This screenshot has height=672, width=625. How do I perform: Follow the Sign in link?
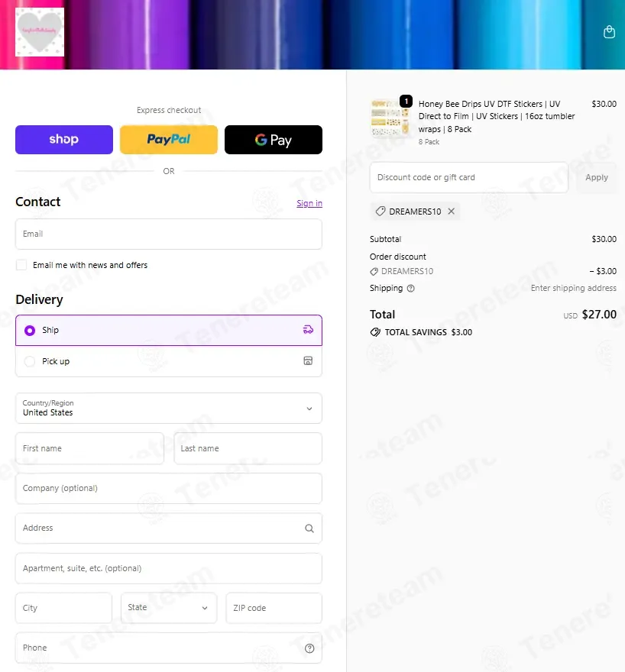click(309, 203)
